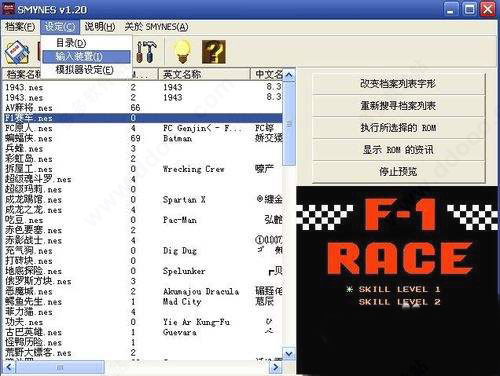This screenshot has height=376, width=500.
Task: Open the 设定(C) menu
Action: point(60,27)
